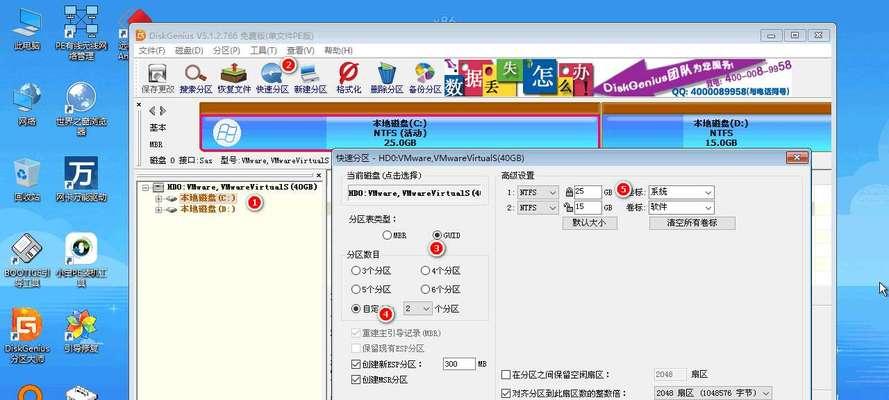Open the 引导修复 desktop icon
Image resolution: width=889 pixels, height=400 pixels.
point(81,331)
